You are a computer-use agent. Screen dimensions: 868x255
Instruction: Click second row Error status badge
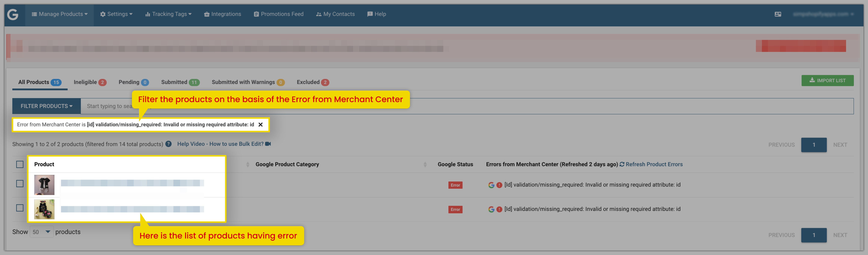pos(455,210)
